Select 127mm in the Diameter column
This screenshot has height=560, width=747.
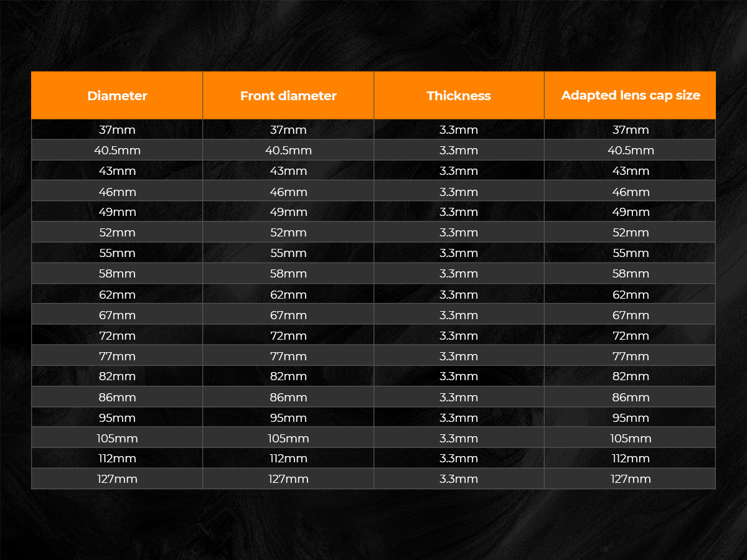coord(117,479)
